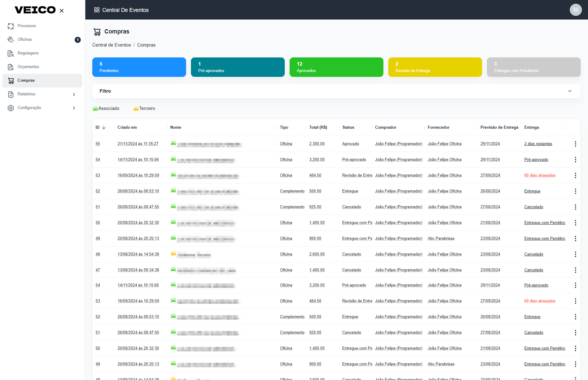This screenshot has width=588, height=380.
Task: Open actions menu for first ID 52 row
Action: [575, 191]
